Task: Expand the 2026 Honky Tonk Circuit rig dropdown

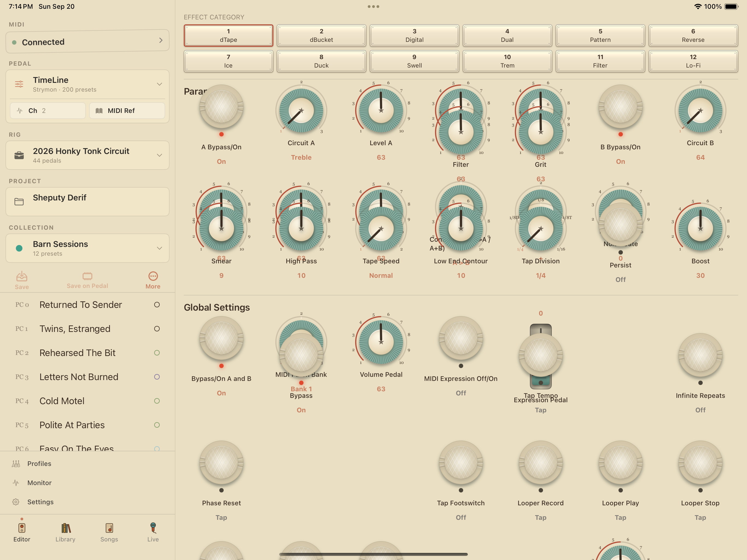Action: [159, 155]
